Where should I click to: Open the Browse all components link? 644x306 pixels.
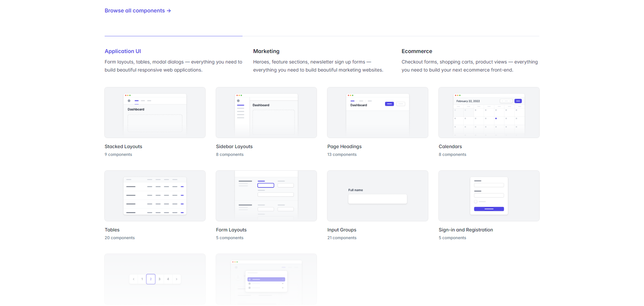click(138, 11)
